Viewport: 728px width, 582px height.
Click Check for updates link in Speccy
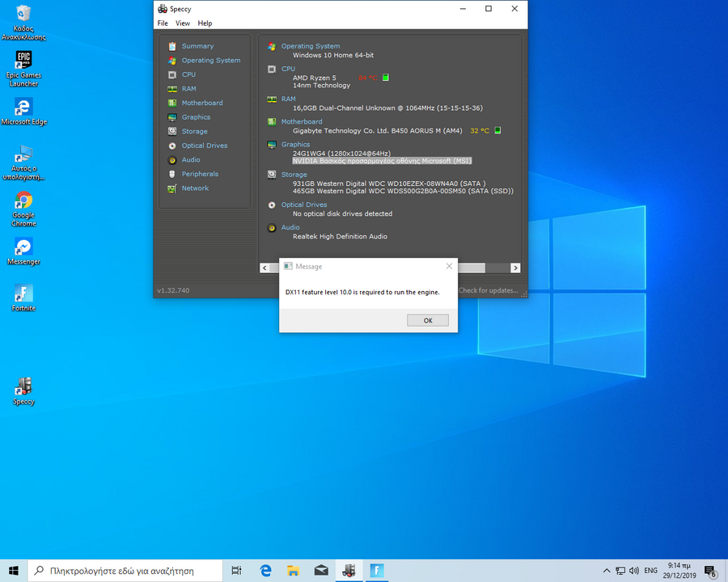[x=488, y=290]
